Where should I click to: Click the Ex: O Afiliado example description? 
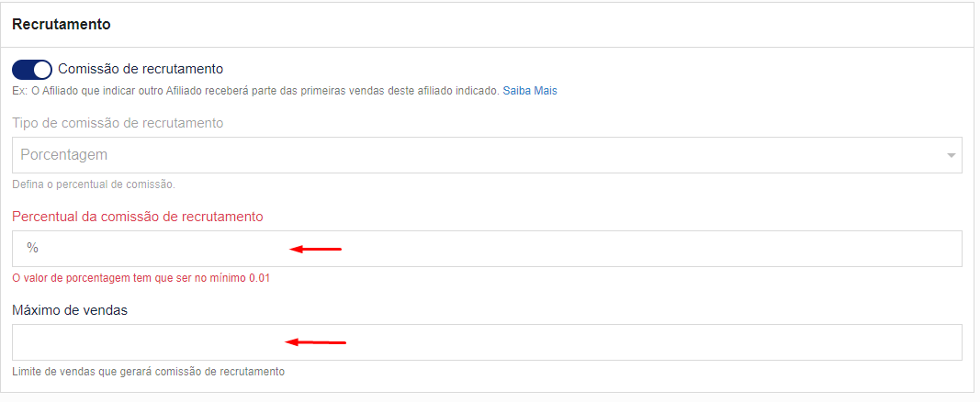point(256,91)
